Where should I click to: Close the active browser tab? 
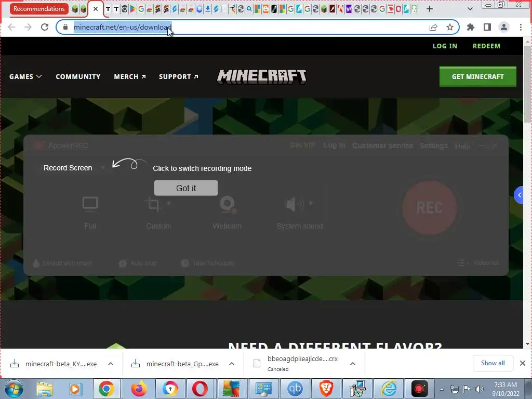(x=96, y=9)
